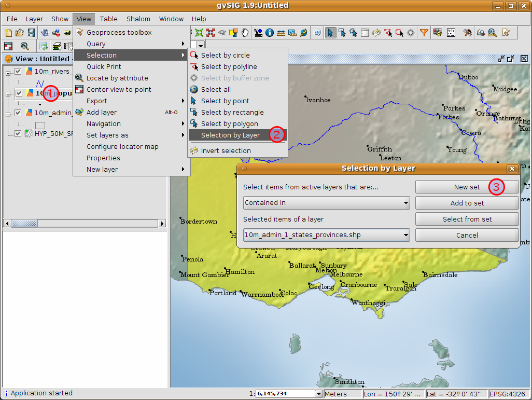Choose the Select by polygon toolbar icon
This screenshot has width=532, height=400.
point(354,33)
